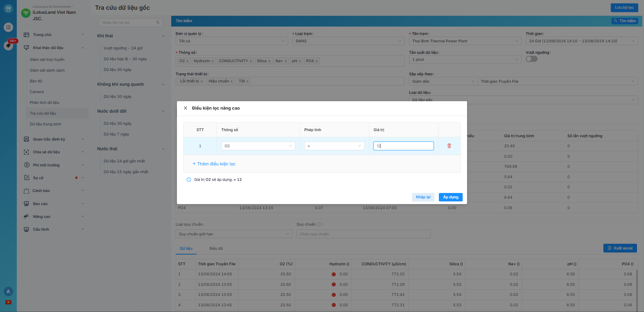Delete filter condition row with trash icon
644x312 pixels.
tap(449, 146)
